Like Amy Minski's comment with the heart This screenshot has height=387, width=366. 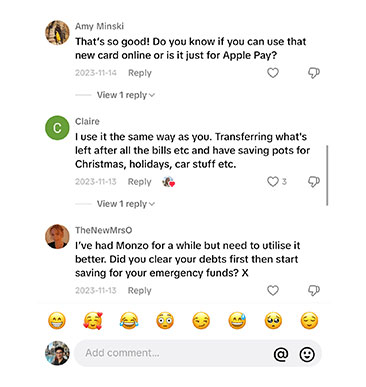pos(273,73)
